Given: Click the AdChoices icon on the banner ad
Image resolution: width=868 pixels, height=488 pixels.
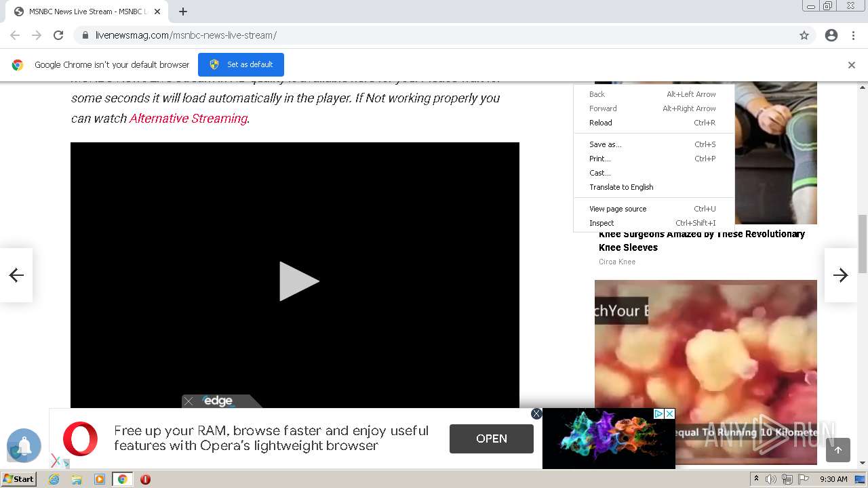Looking at the screenshot, I should (x=658, y=413).
